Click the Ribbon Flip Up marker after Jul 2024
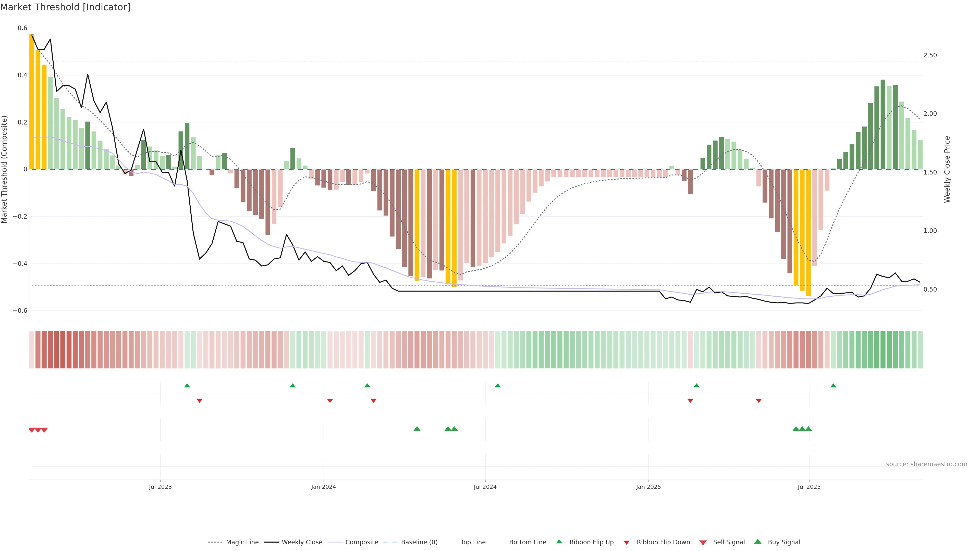Screen dimensions: 980x551 [498, 386]
